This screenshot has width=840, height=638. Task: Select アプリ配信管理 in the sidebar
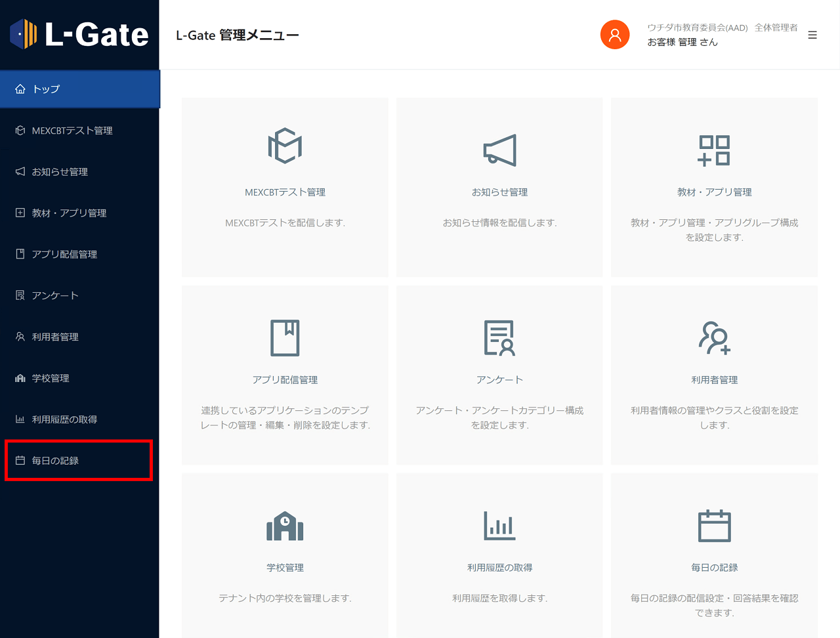(79, 254)
